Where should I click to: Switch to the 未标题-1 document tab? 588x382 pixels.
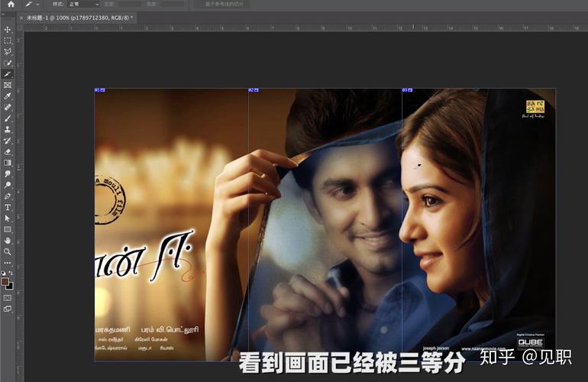(80, 18)
